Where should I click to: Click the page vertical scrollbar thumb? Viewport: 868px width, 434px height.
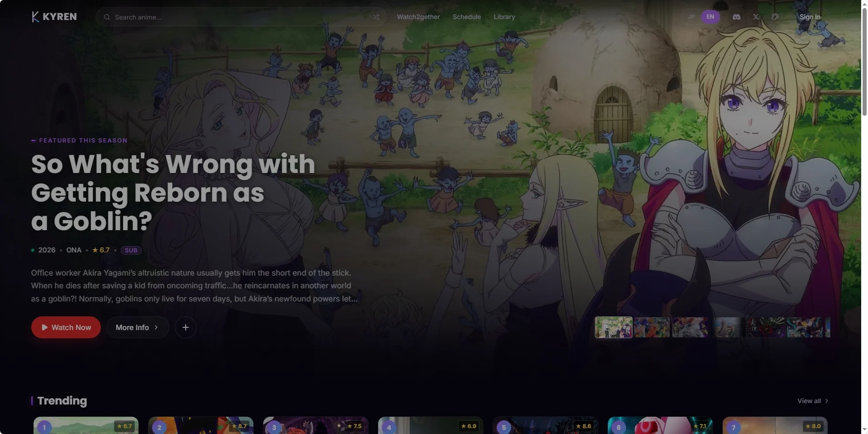coord(864,61)
